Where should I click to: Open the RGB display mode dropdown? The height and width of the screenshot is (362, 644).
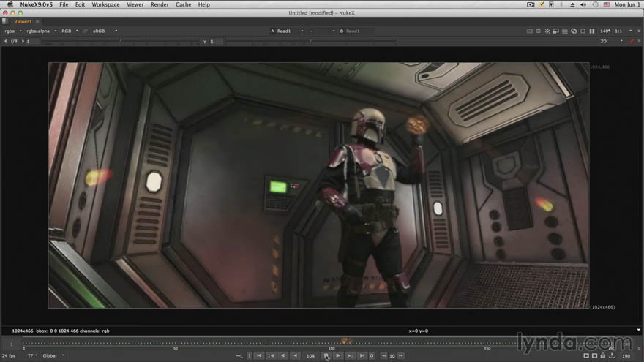[x=70, y=31]
